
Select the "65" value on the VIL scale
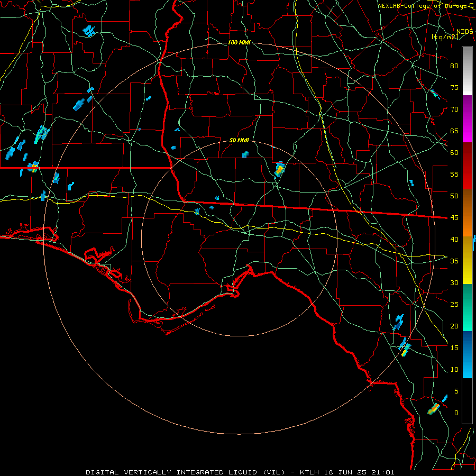coord(454,131)
